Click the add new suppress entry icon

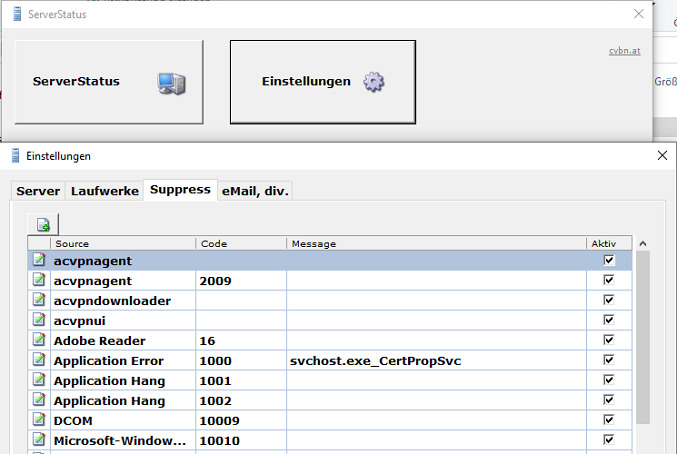point(43,224)
